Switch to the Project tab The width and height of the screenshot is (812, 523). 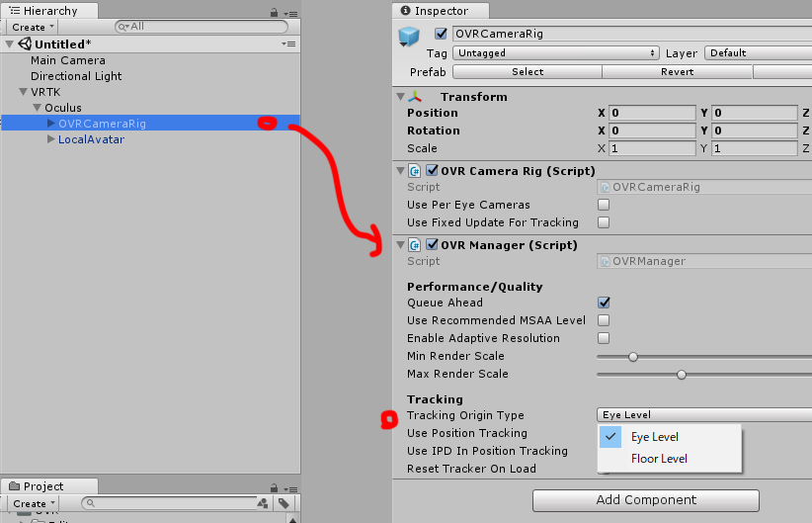tap(49, 486)
